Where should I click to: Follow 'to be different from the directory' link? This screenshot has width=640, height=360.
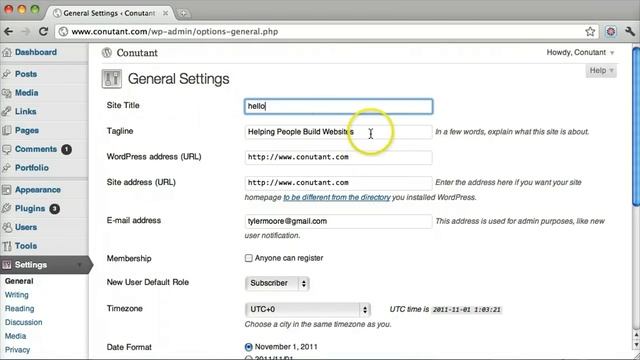[337, 197]
